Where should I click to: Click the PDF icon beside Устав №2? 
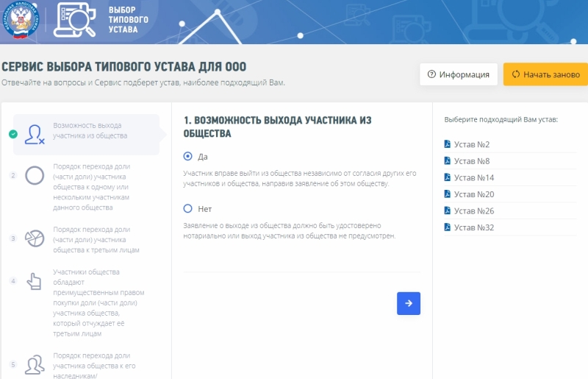[x=447, y=144]
